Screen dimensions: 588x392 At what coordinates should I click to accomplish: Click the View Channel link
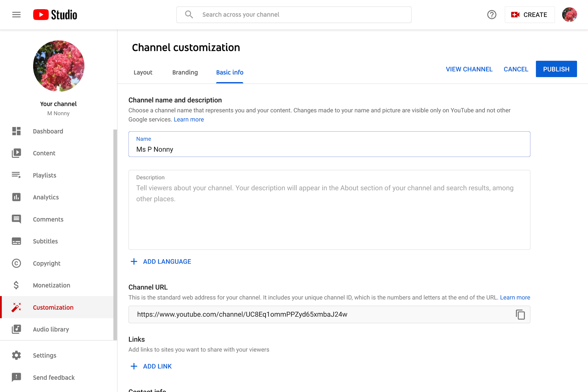pyautogui.click(x=469, y=69)
